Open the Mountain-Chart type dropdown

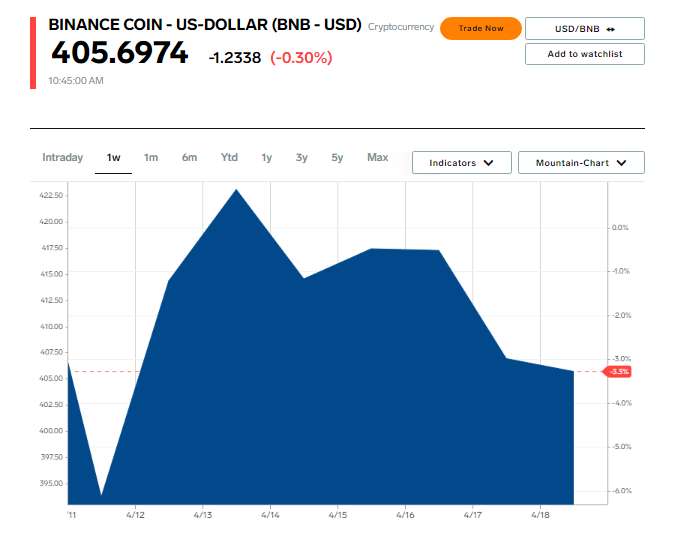point(581,163)
